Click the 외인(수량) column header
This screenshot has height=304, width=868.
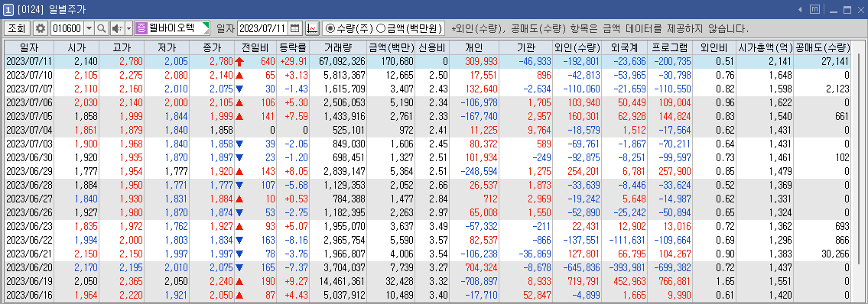[577, 47]
